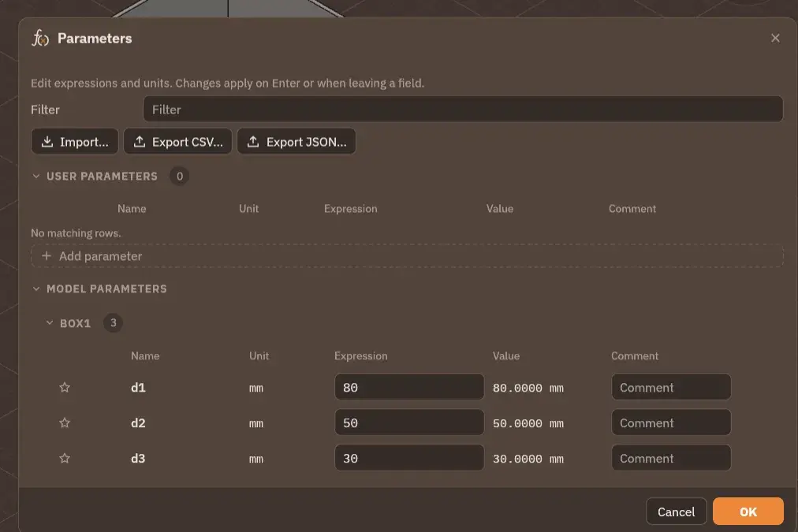Export parameters as CSV
The width and height of the screenshot is (798, 532).
177,141
